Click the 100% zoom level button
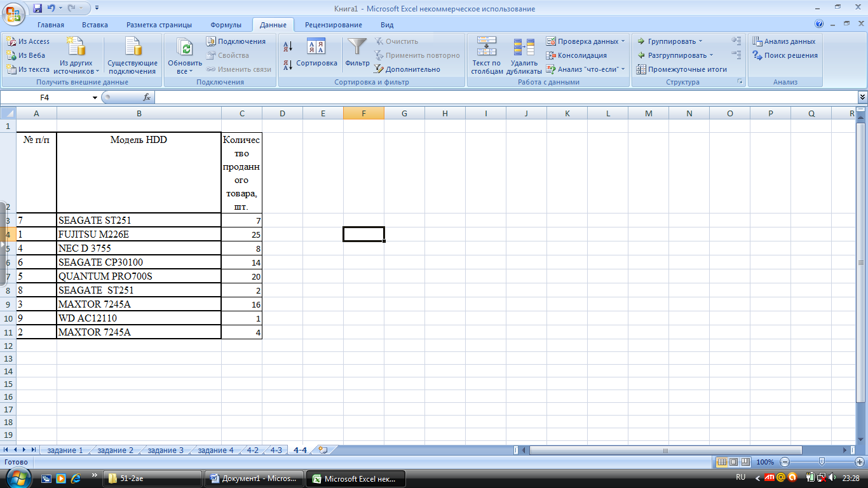Viewport: 868px width, 488px height. [x=766, y=462]
